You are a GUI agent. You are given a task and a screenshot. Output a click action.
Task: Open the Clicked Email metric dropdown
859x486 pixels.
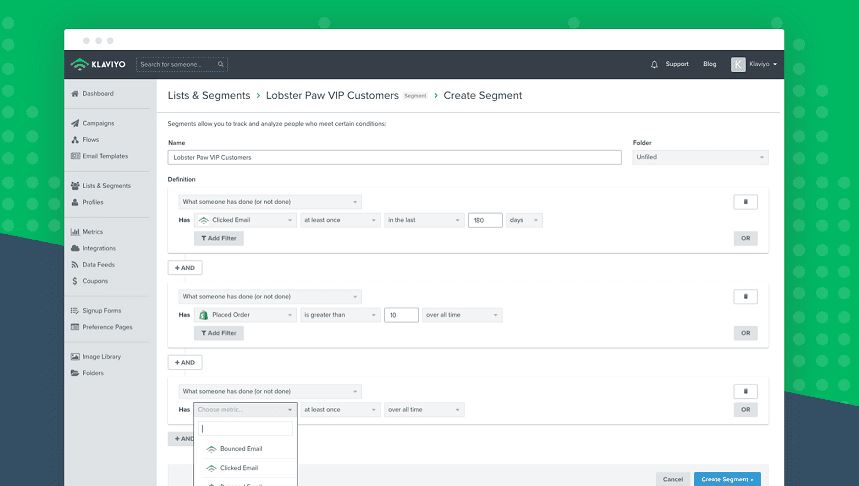245,220
